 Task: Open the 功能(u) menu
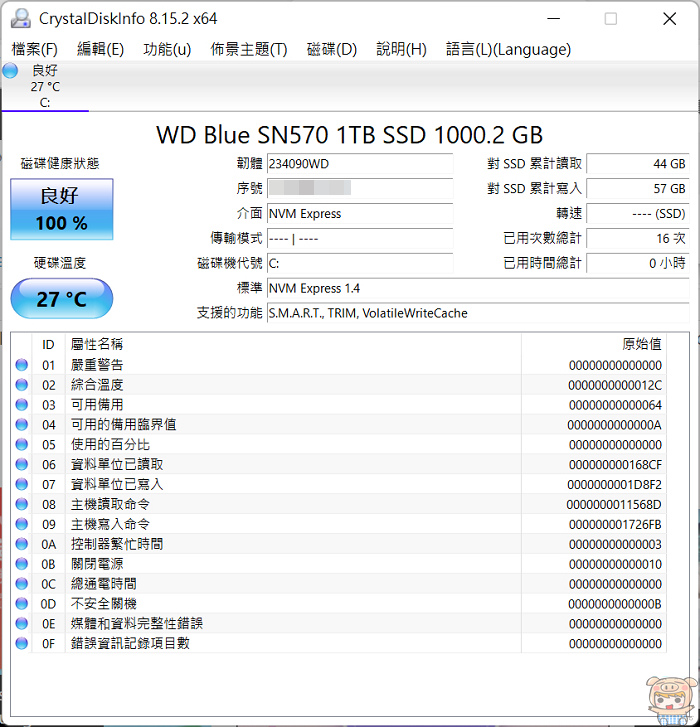pos(167,49)
